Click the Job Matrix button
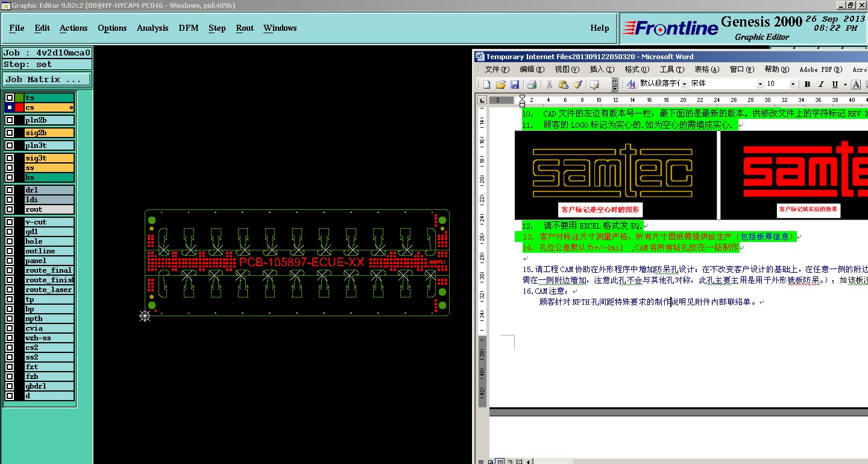868x464 pixels. click(47, 79)
